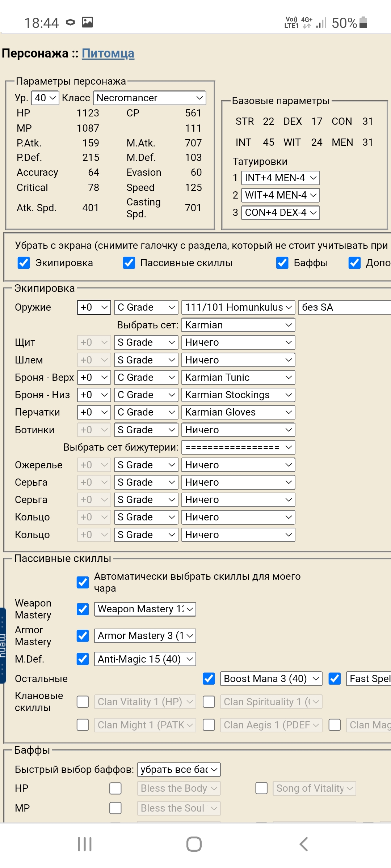Open shield Ничего item dropdown
Image resolution: width=391 pixels, height=868 pixels.
[x=238, y=342]
